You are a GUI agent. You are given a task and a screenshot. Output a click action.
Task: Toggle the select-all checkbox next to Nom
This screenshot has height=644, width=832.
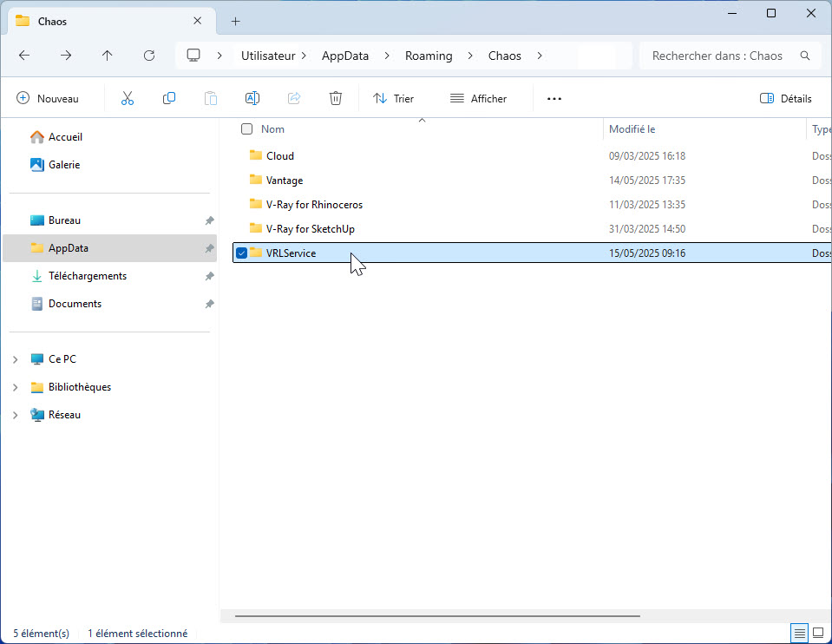[x=246, y=129]
